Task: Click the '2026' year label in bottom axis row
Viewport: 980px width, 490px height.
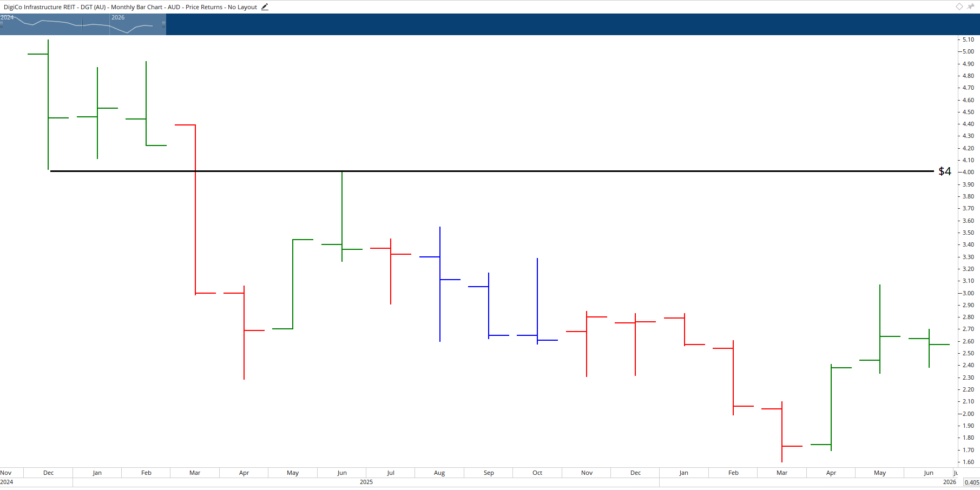Action: 950,482
